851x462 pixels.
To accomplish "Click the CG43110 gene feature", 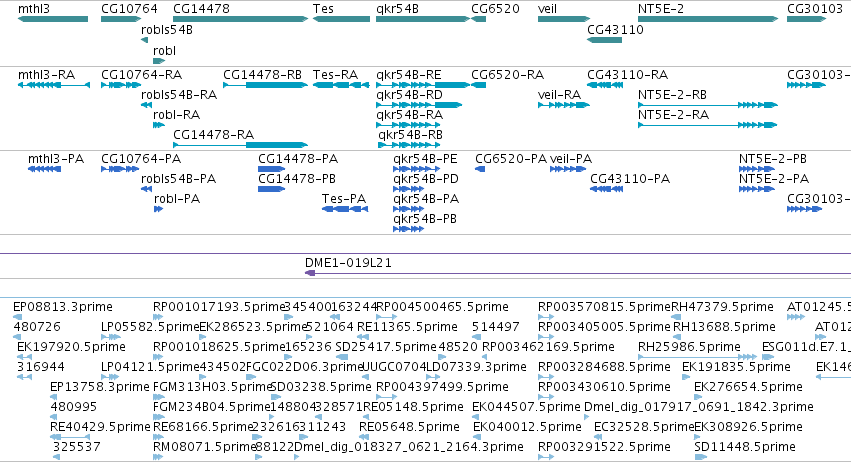I will (605, 40).
